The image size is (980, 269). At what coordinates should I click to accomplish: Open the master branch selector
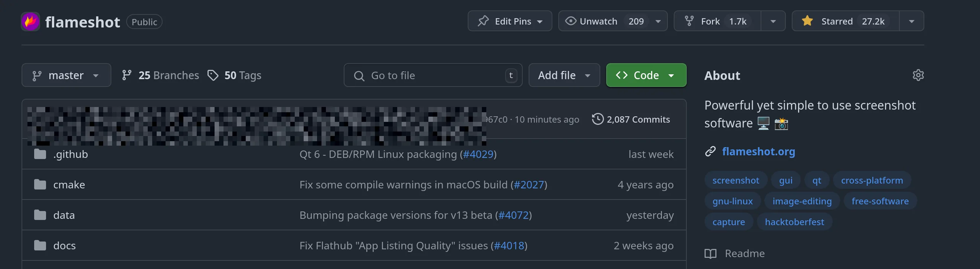pos(66,75)
